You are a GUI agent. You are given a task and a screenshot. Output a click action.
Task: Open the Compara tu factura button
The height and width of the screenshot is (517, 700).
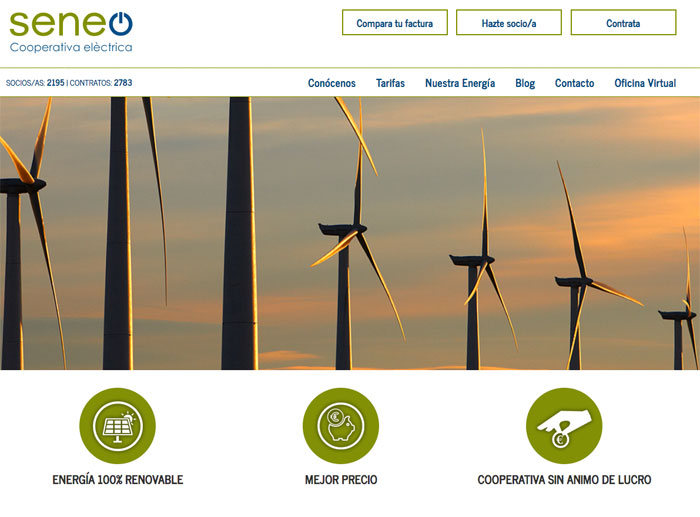(x=395, y=22)
